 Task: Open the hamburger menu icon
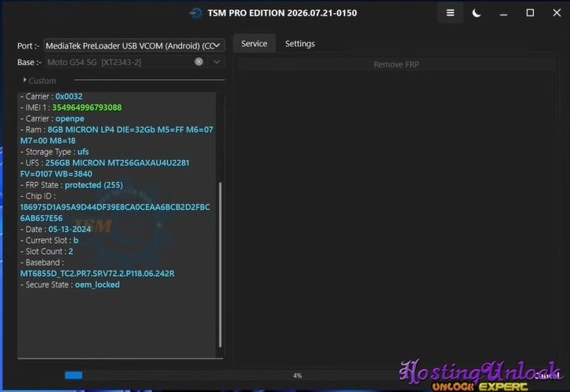(x=450, y=13)
